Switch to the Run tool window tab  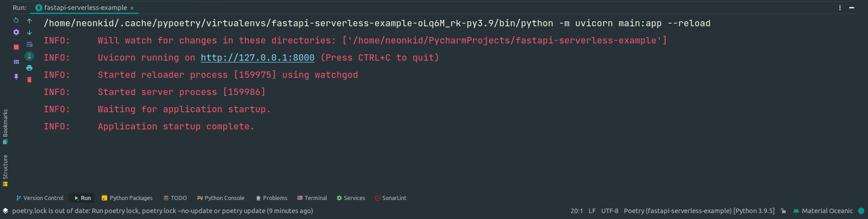(x=82, y=198)
